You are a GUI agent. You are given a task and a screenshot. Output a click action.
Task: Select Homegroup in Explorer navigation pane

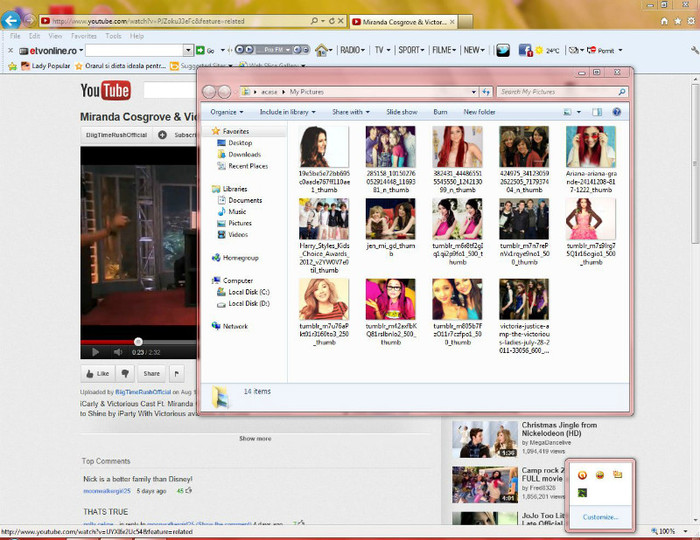tap(240, 258)
